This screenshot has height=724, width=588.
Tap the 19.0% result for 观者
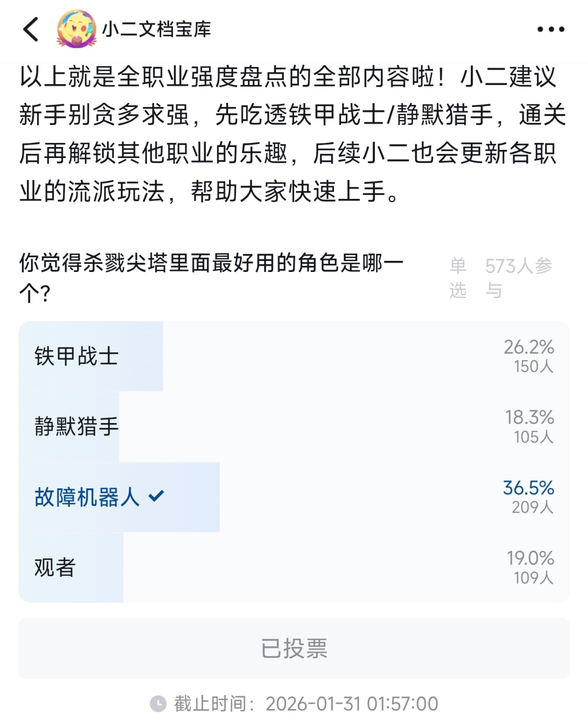pos(530,558)
